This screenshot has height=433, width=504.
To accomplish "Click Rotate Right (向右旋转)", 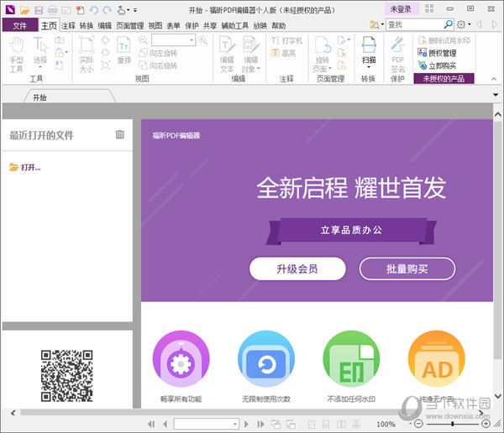I will (158, 65).
